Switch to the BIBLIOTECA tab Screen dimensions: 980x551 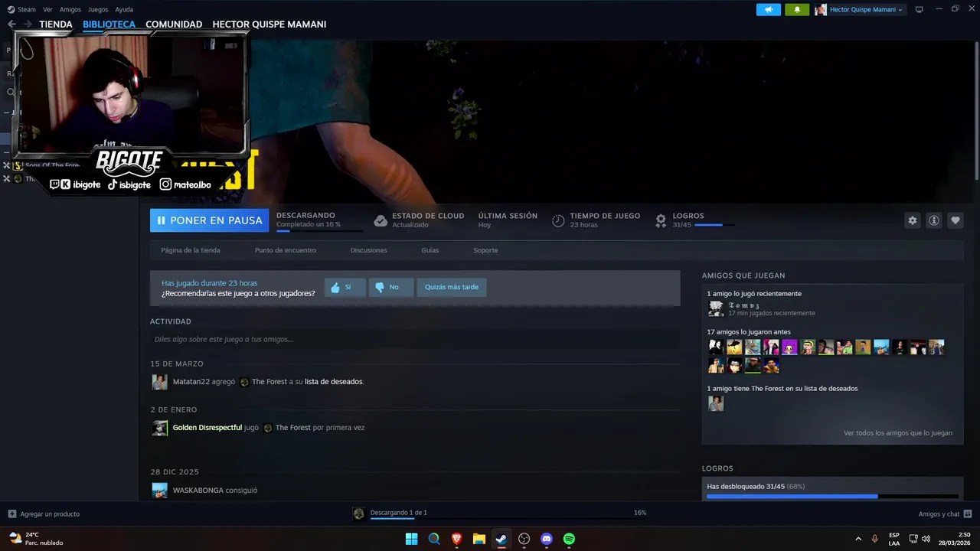point(109,24)
